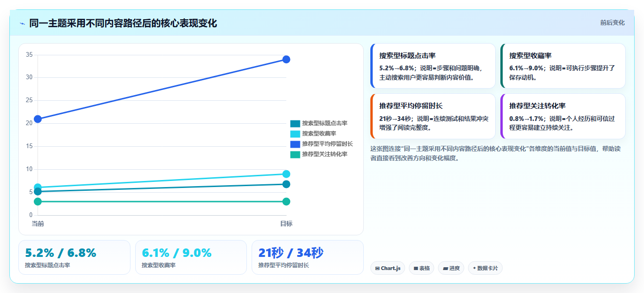Screen dimensions: 644x293
Task: Click the Chart.js tag icon
Action: (x=377, y=269)
